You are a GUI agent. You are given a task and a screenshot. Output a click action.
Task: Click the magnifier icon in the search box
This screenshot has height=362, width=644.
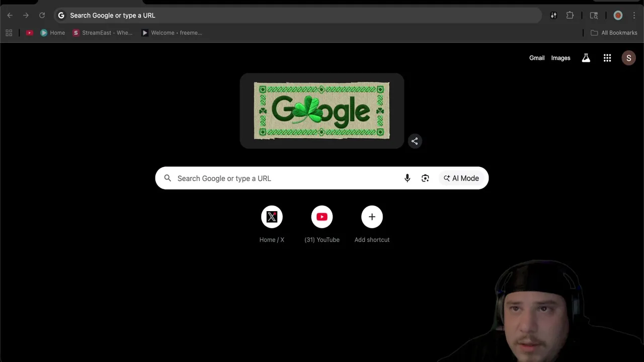(168, 178)
